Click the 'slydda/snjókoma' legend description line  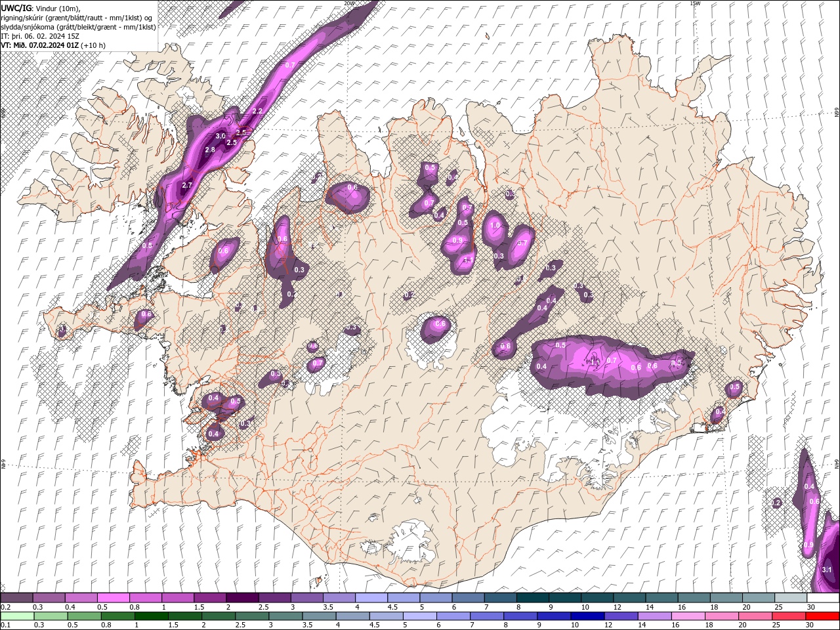(x=78, y=27)
